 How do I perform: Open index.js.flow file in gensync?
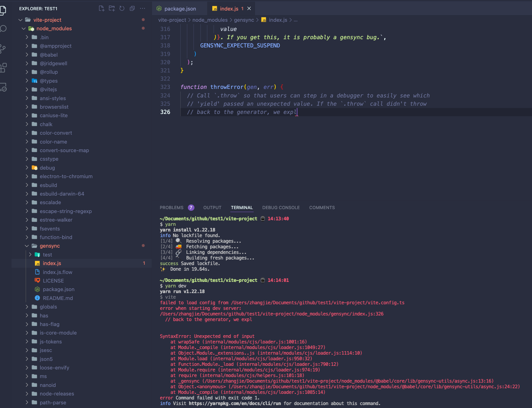point(58,272)
